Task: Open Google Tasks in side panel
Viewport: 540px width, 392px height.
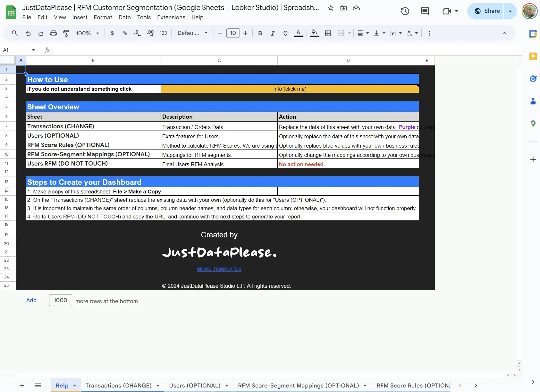Action: click(x=533, y=79)
